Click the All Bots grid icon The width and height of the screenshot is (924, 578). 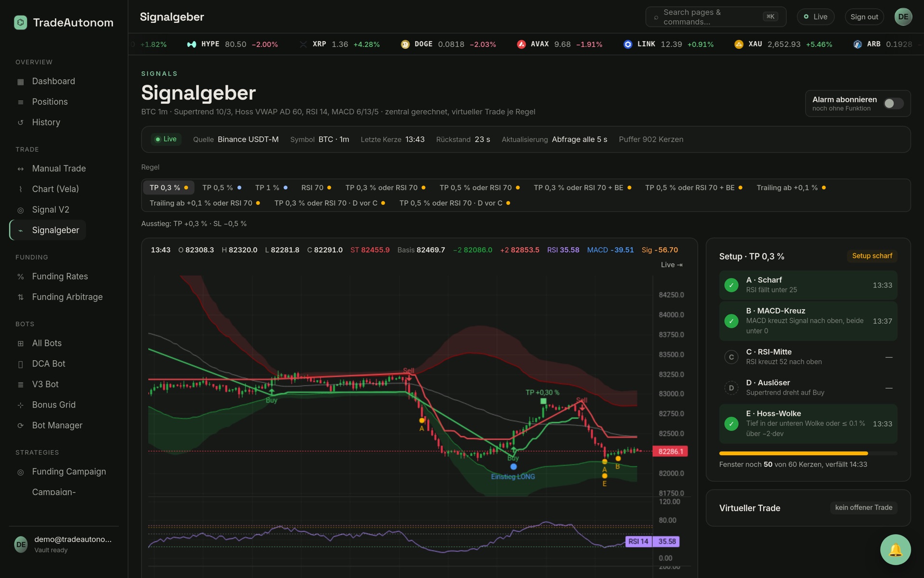coord(20,343)
